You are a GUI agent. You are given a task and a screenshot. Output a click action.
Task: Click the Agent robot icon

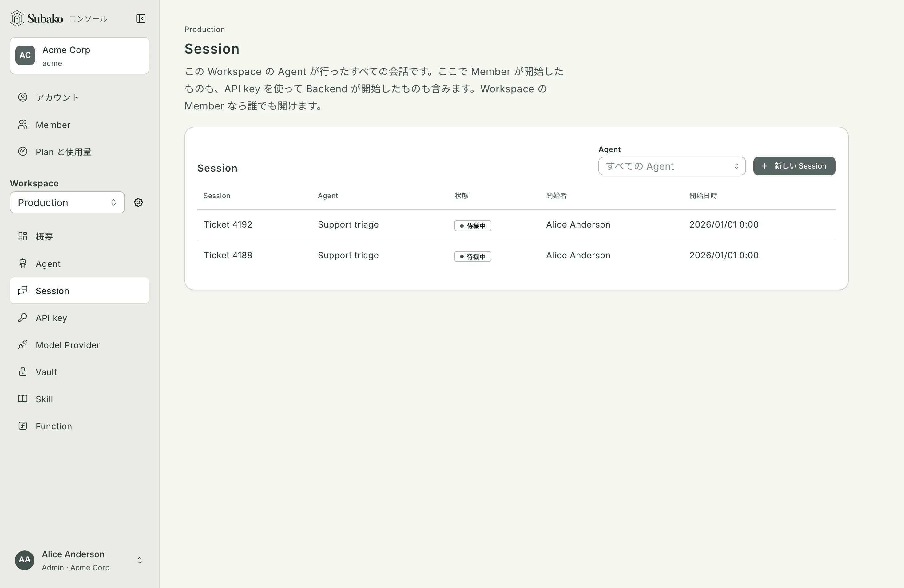23,263
